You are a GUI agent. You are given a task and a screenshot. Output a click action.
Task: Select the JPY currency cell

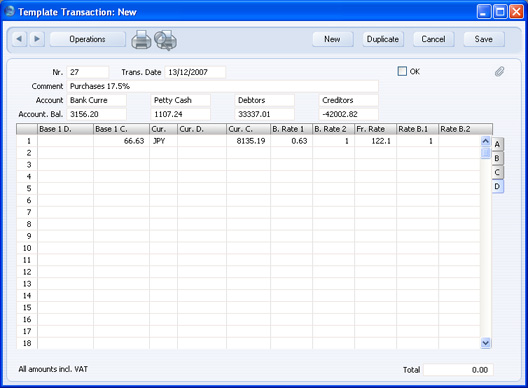pyautogui.click(x=163, y=141)
